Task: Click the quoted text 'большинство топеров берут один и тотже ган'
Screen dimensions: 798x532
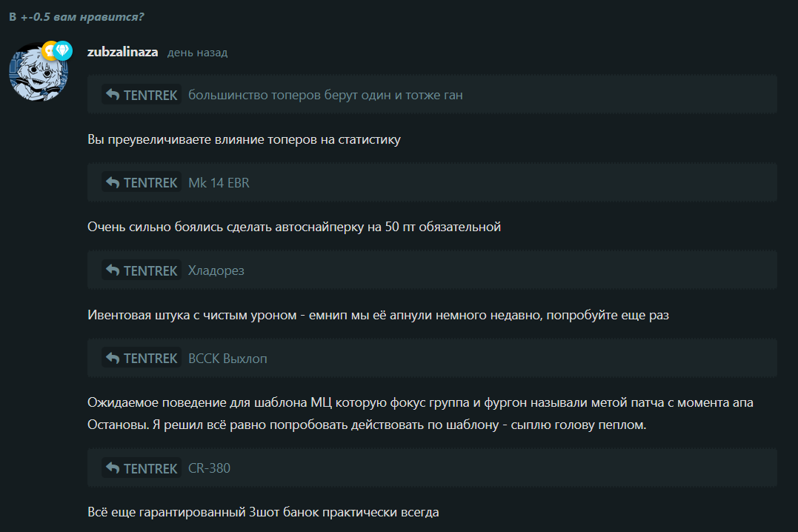Action: click(x=326, y=95)
